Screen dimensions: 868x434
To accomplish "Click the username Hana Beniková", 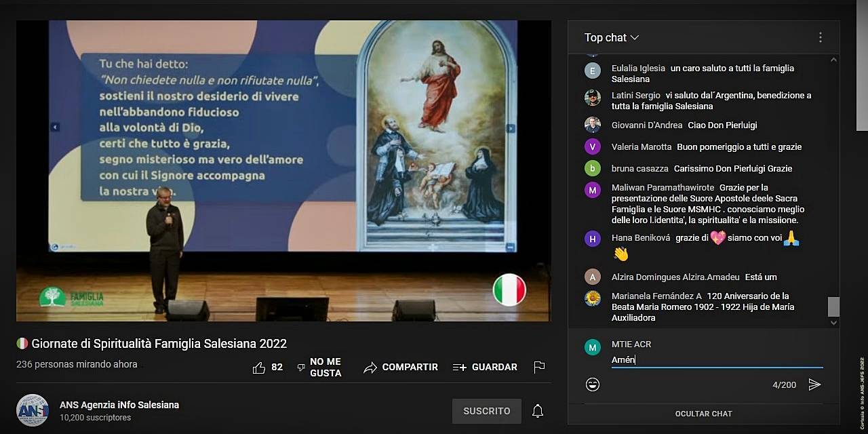I will click(x=641, y=238).
